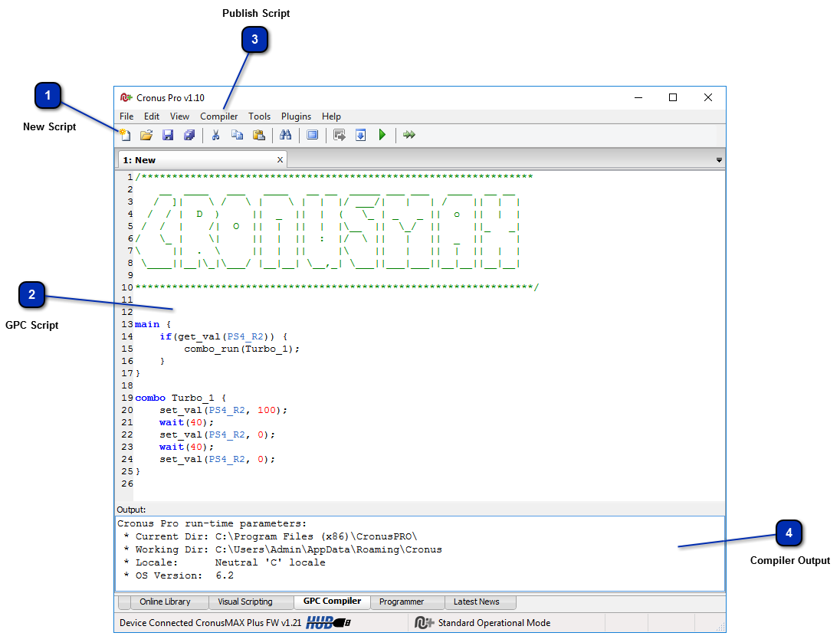Click the Cronus Pro title bar logo

click(x=126, y=97)
